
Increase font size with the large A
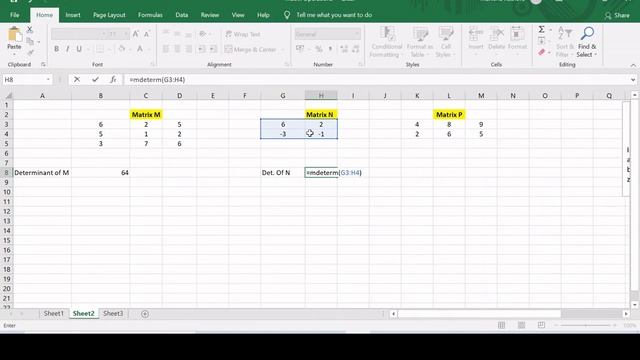point(136,34)
